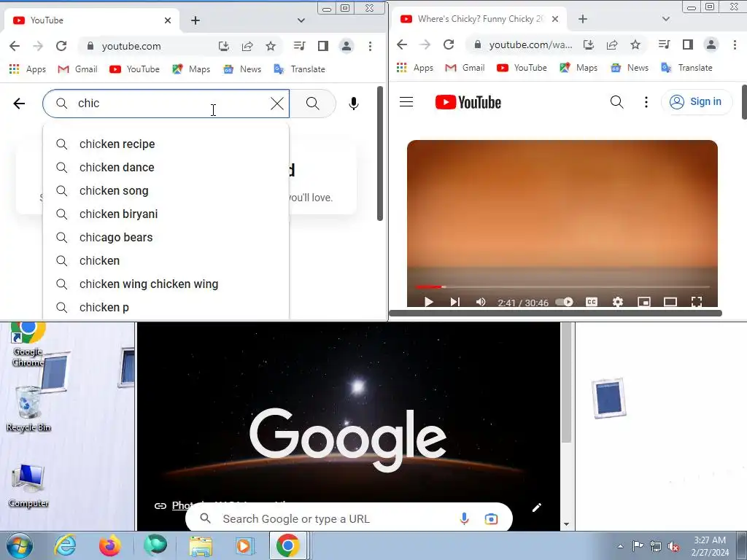
Task: Play the video in the right window
Action: (x=428, y=302)
